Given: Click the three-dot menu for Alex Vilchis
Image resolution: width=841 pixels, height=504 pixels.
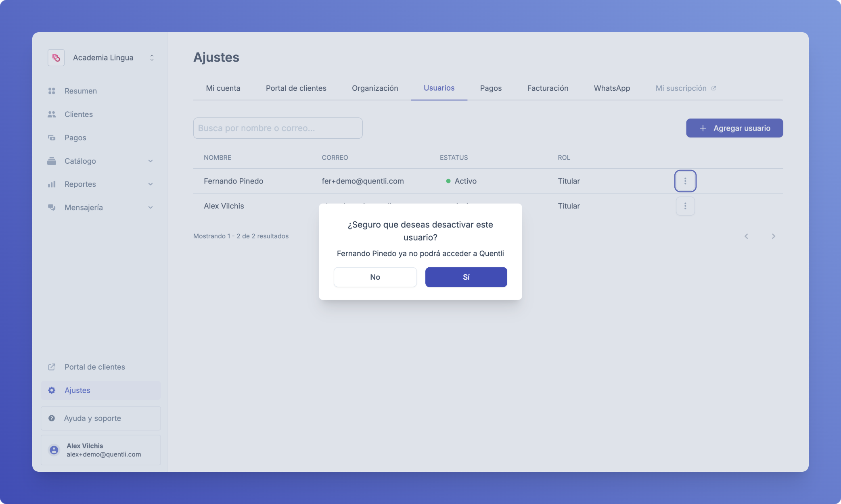Looking at the screenshot, I should [x=685, y=206].
